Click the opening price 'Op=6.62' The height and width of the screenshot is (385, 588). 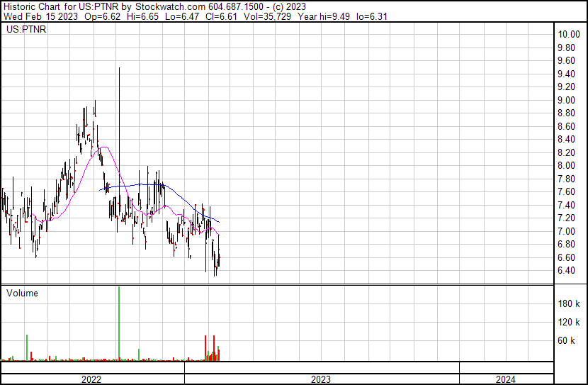click(103, 16)
